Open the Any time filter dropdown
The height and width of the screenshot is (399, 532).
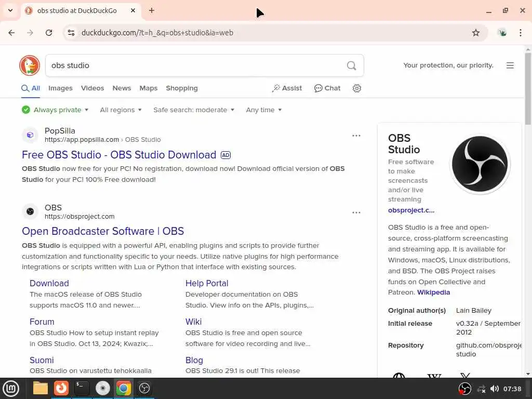263,110
